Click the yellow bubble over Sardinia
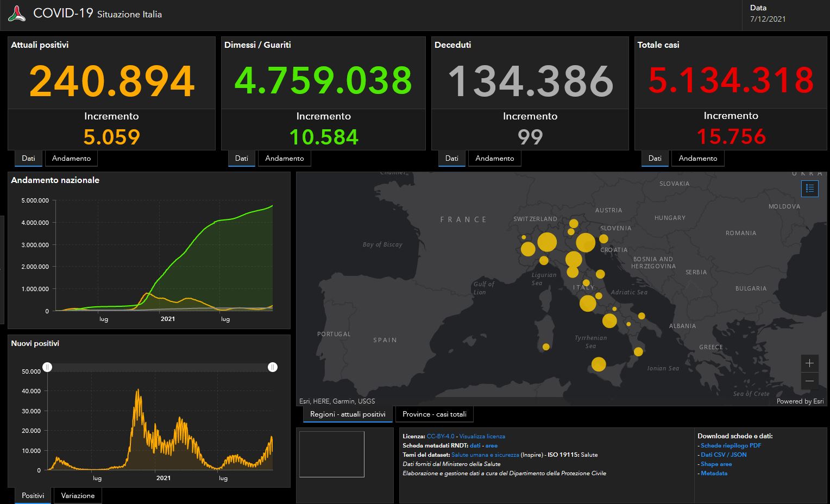Screen dimensions: 830x504 click(x=546, y=346)
